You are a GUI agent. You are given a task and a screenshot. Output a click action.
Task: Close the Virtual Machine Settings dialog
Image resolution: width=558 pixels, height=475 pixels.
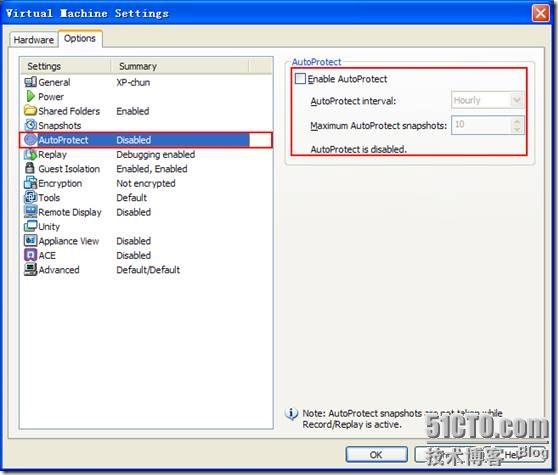[540, 14]
